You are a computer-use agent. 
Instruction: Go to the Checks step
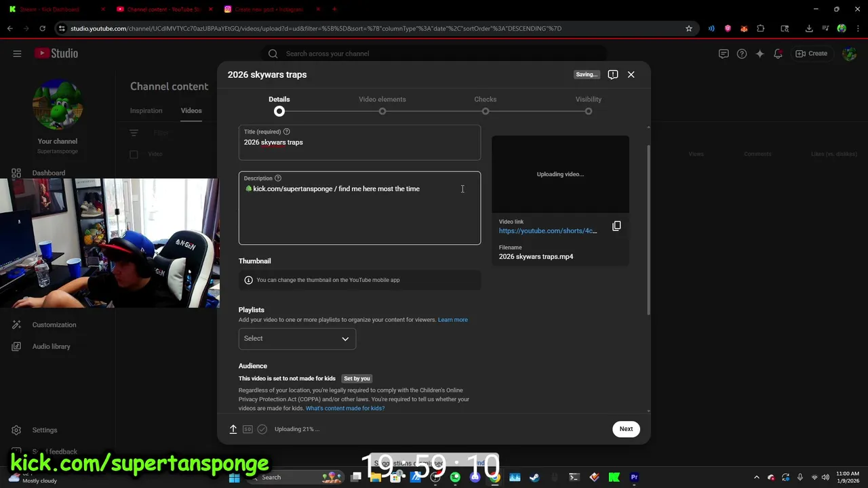[x=486, y=105]
